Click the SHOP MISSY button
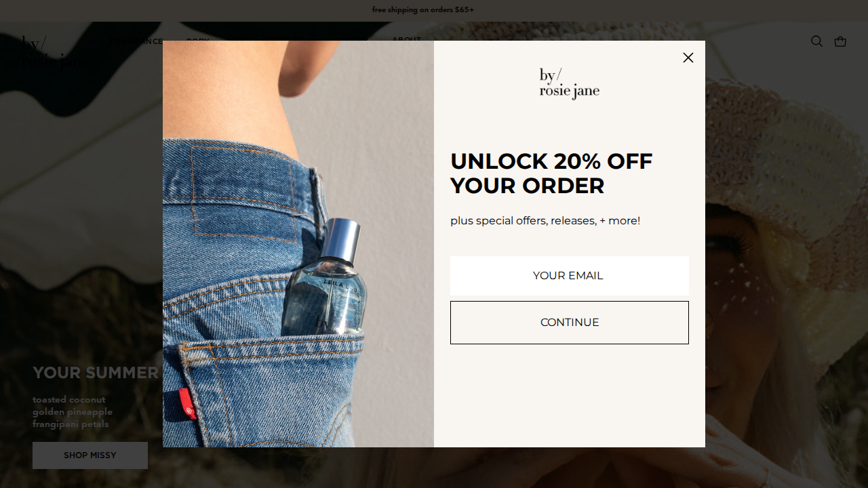This screenshot has width=868, height=488. 90,455
